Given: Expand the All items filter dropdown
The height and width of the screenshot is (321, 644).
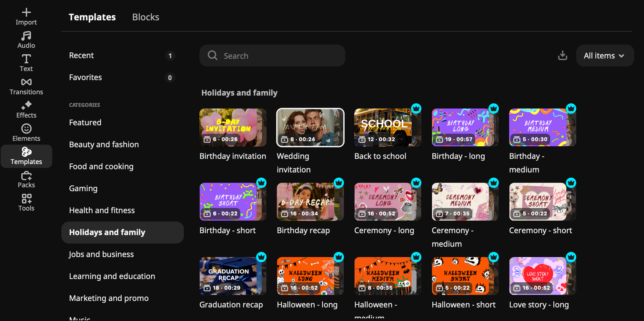Looking at the screenshot, I should 605,56.
